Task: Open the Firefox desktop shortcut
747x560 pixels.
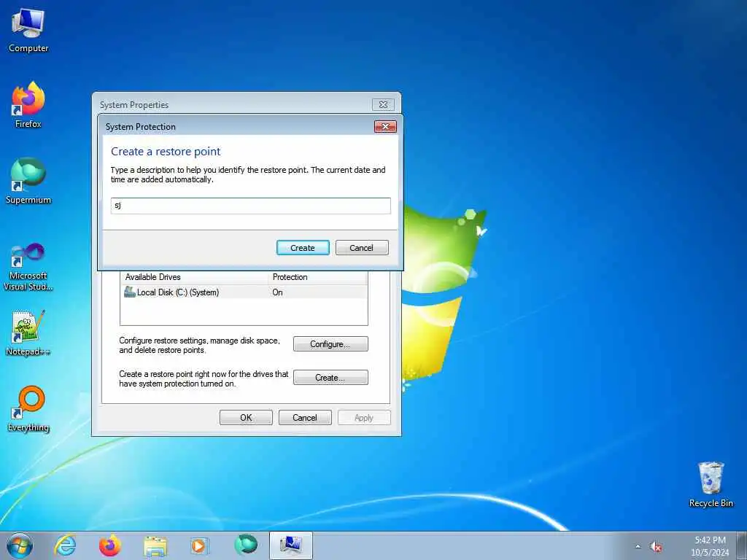Action: [x=28, y=105]
